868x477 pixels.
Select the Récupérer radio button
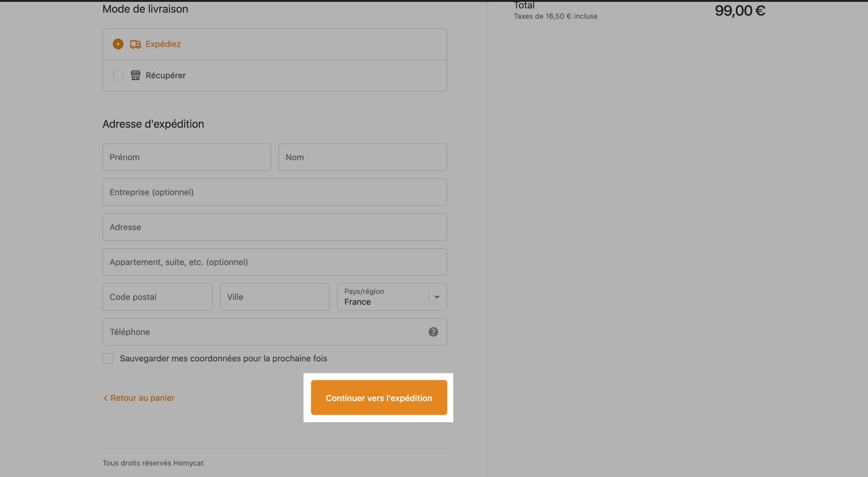(118, 75)
